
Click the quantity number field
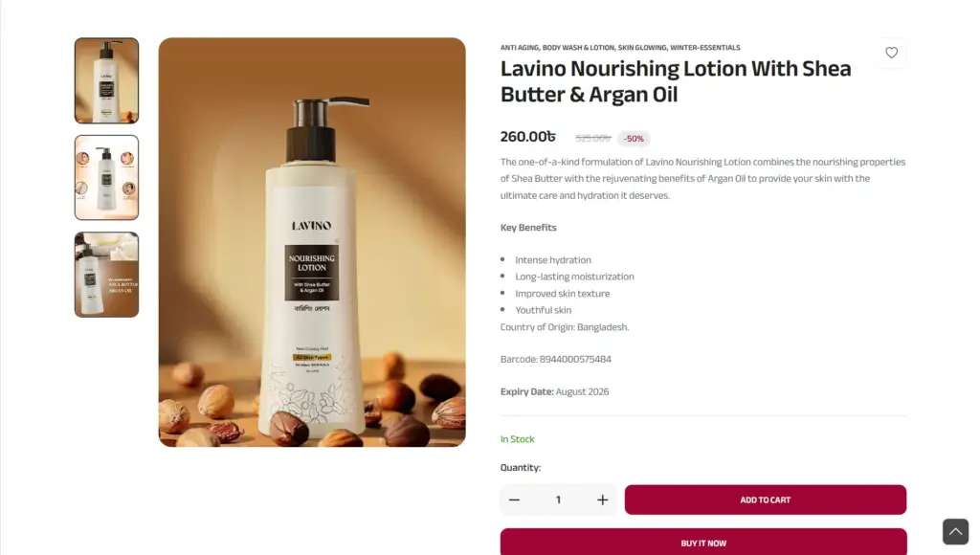(x=558, y=500)
